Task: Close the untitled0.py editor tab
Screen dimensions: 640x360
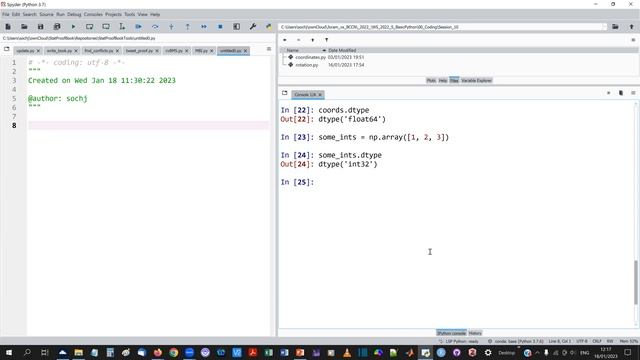Action: pyautogui.click(x=245, y=51)
